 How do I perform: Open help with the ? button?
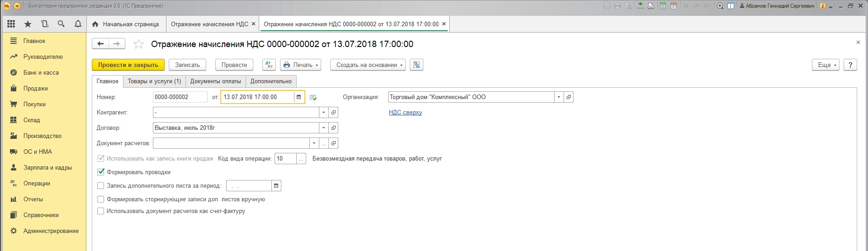pos(850,65)
